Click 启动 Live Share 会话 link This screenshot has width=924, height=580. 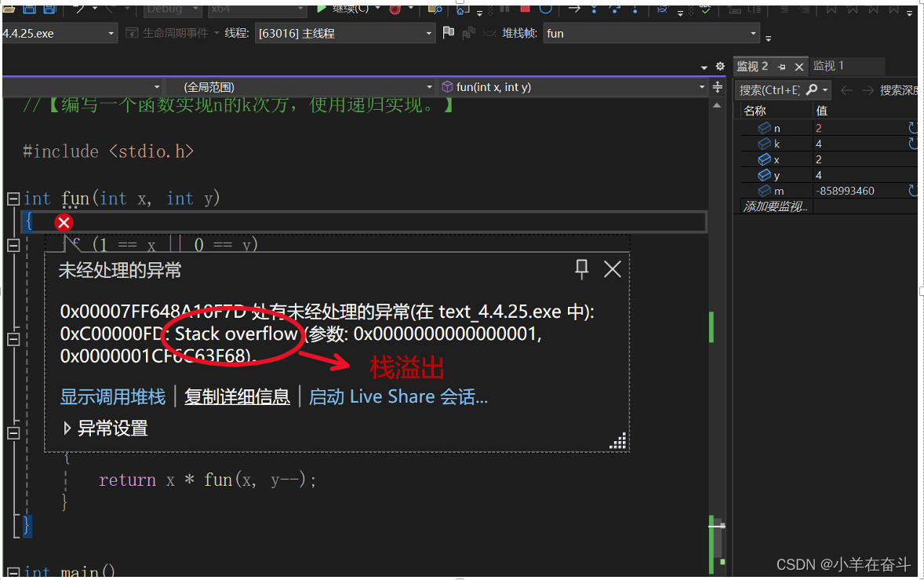pos(398,396)
